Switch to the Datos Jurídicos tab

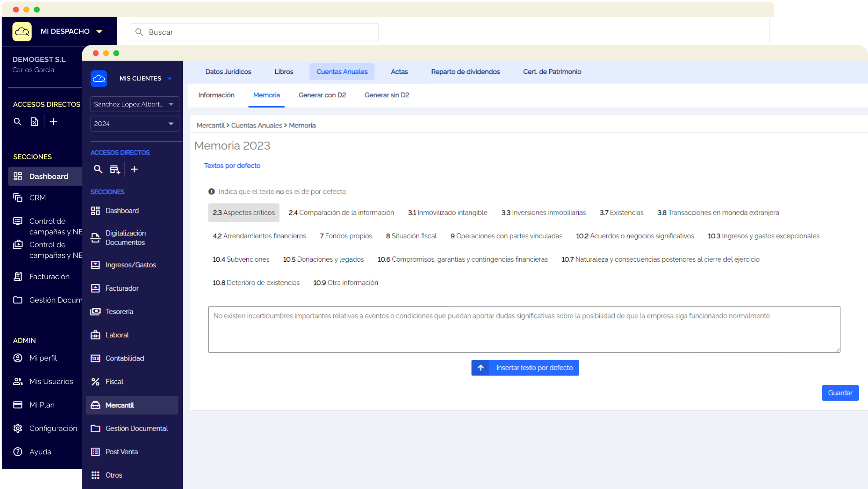(x=228, y=72)
